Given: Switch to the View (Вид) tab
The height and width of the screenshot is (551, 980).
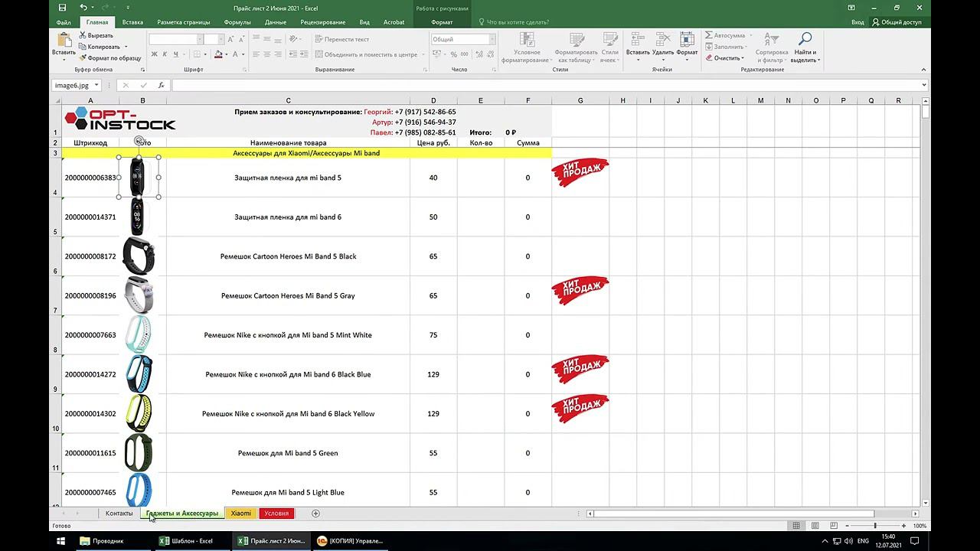Looking at the screenshot, I should 364,22.
